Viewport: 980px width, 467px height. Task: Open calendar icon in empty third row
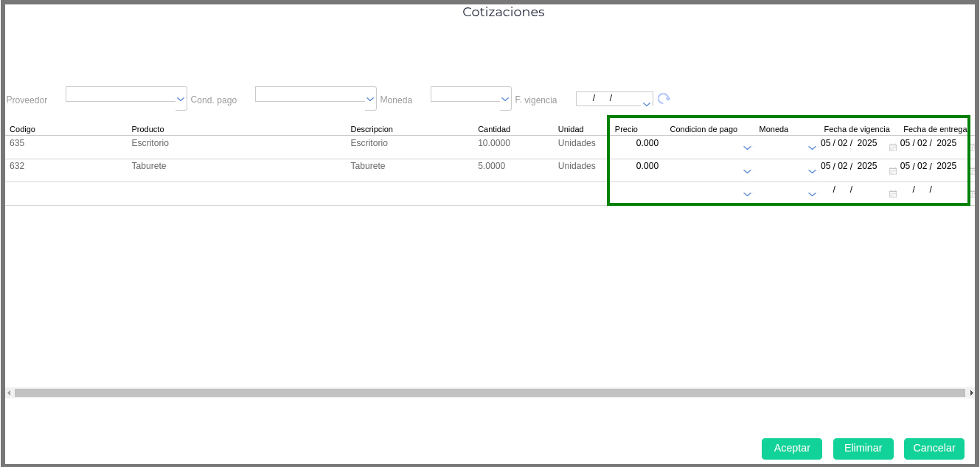point(893,194)
